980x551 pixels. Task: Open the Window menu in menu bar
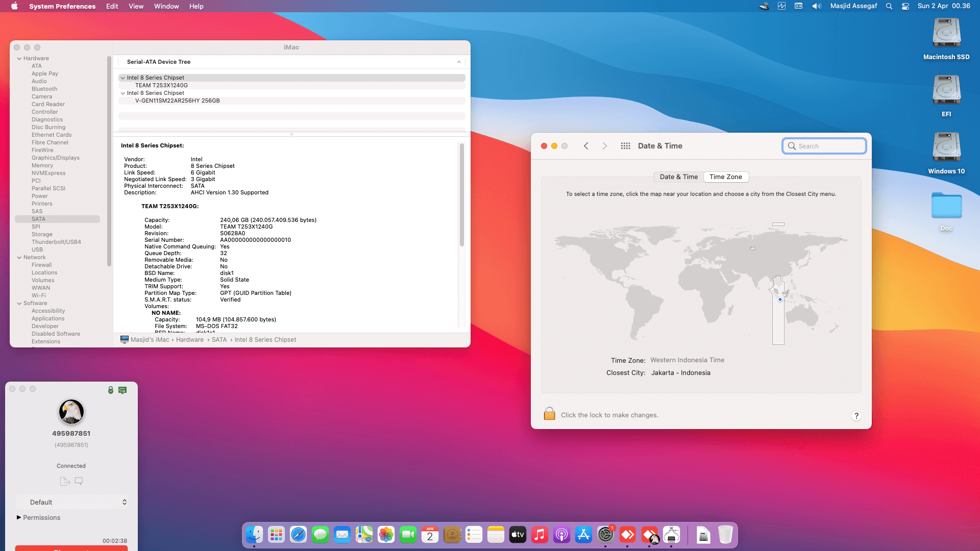166,6
